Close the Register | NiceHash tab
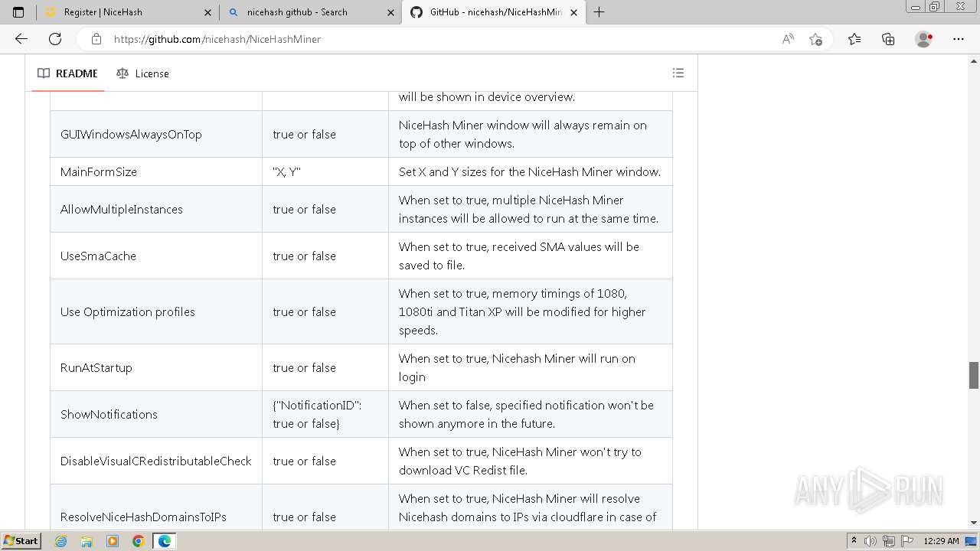 click(x=207, y=12)
